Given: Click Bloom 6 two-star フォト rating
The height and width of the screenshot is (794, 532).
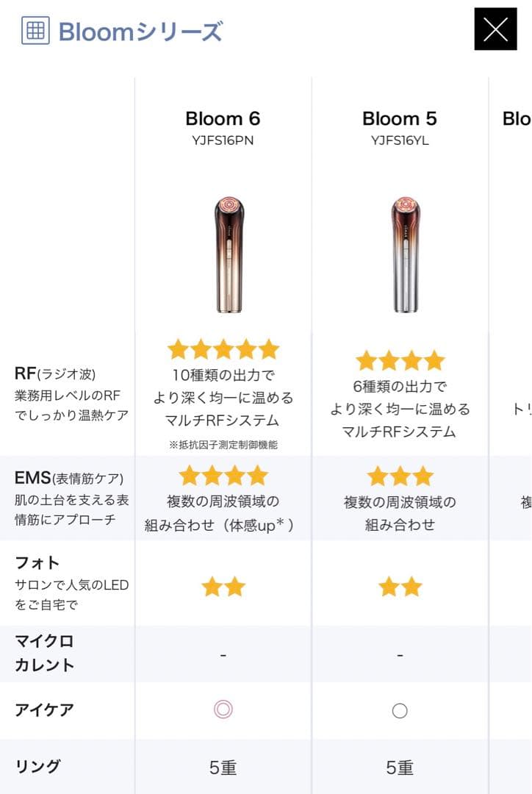Looking at the screenshot, I should point(223,587).
